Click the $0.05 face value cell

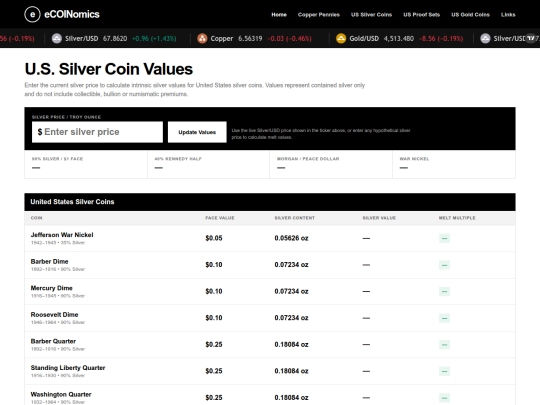pos(214,238)
